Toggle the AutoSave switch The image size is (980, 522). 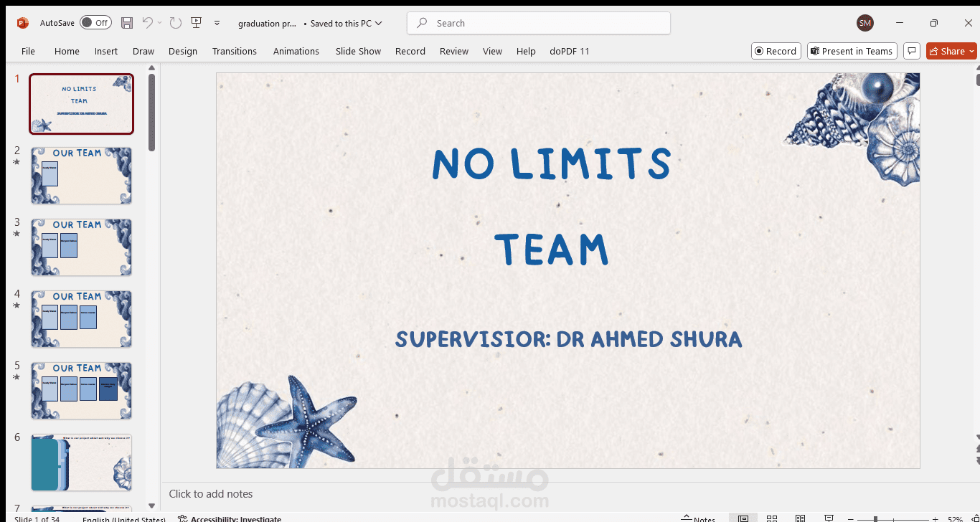[95, 23]
